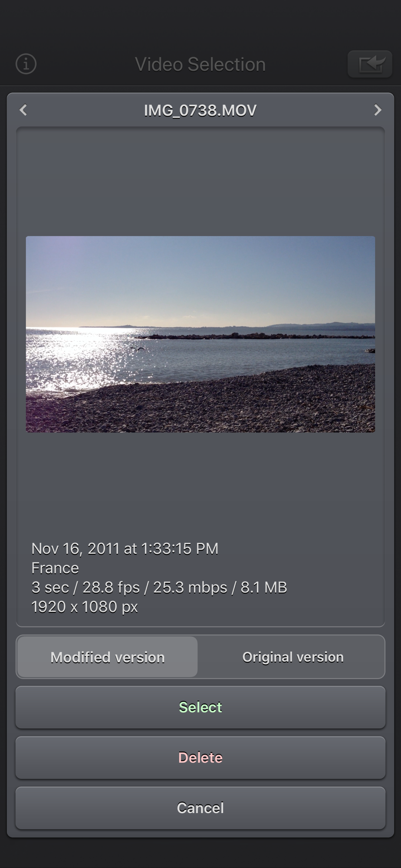Open the info icon in header

click(26, 64)
